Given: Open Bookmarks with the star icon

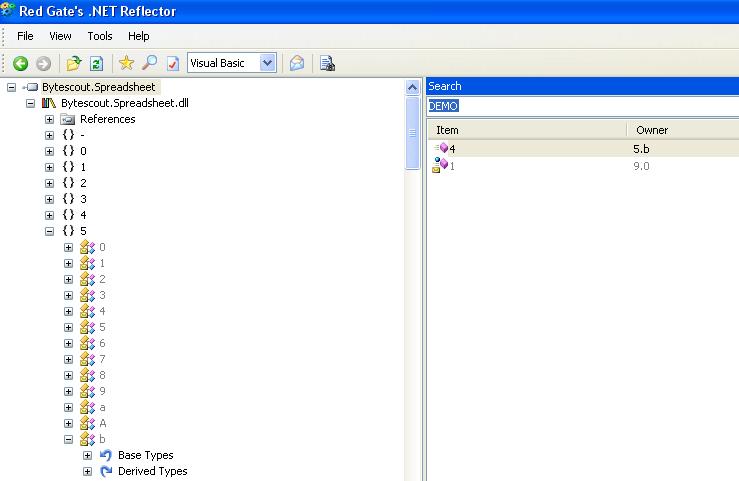Looking at the screenshot, I should coord(126,63).
